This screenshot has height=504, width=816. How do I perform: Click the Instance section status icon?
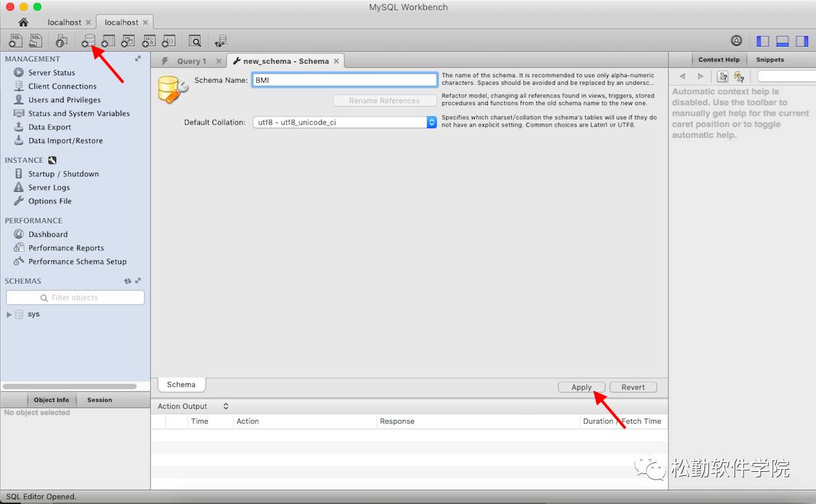[52, 160]
